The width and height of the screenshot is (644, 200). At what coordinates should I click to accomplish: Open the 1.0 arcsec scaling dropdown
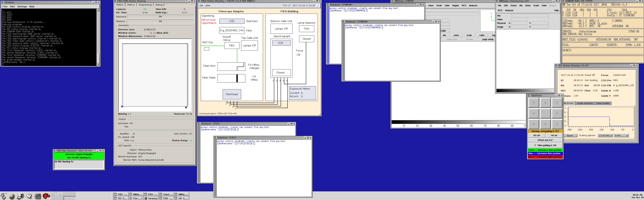[x=605, y=135]
